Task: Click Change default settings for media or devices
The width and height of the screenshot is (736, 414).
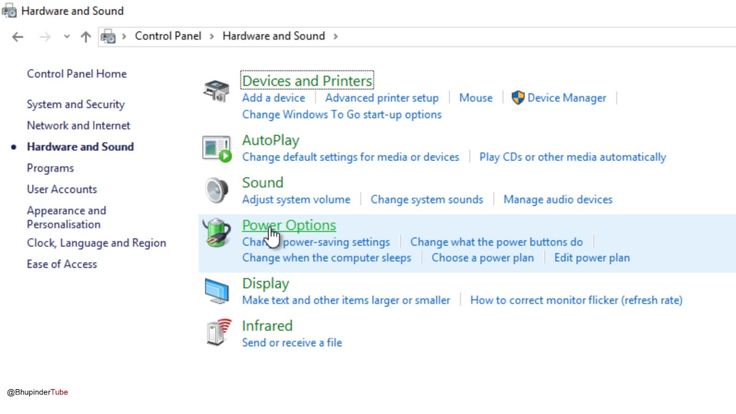Action: (x=351, y=157)
